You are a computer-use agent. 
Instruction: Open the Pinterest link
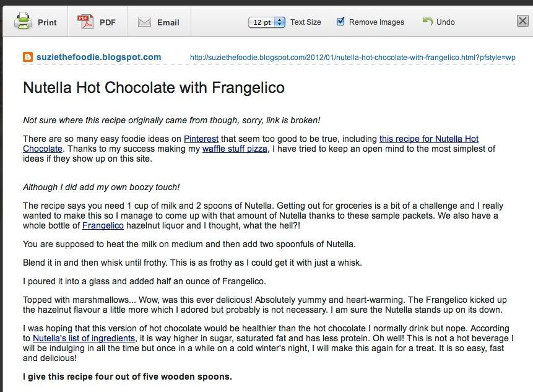(201, 139)
